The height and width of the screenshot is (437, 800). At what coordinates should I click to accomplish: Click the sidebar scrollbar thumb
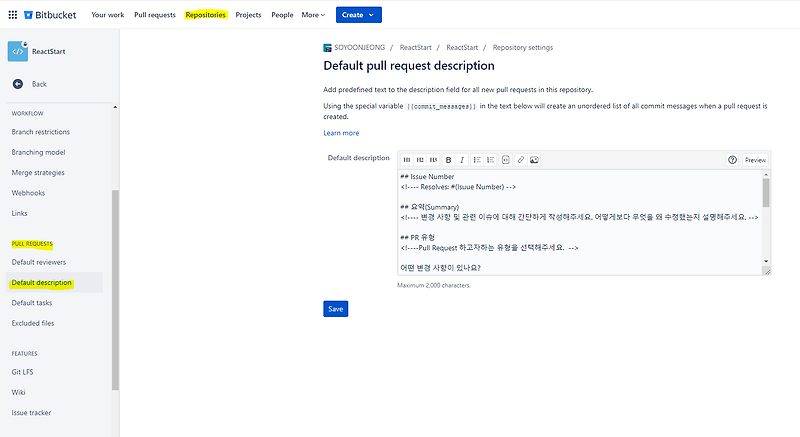[x=115, y=290]
